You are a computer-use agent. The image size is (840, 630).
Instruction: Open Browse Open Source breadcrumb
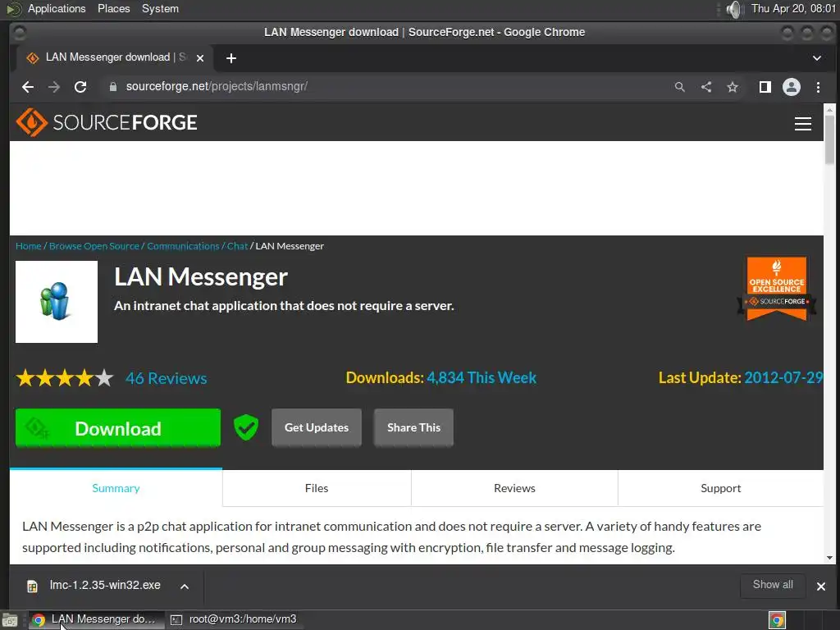point(94,246)
